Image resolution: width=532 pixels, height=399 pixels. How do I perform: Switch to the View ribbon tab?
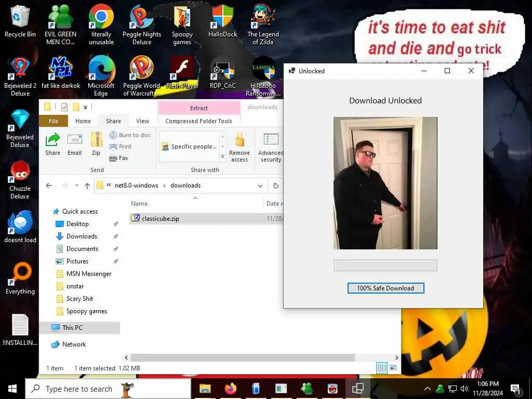click(142, 121)
